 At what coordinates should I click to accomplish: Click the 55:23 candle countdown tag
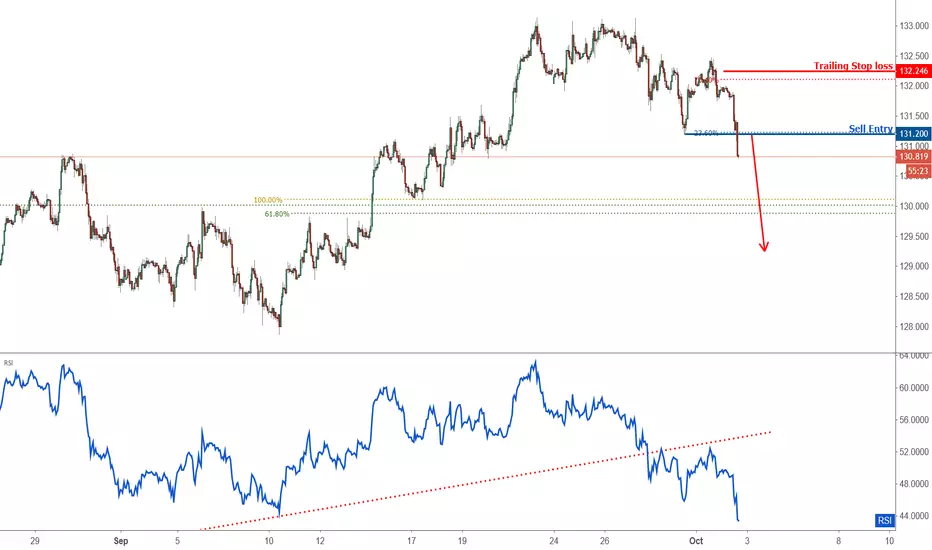[917, 171]
